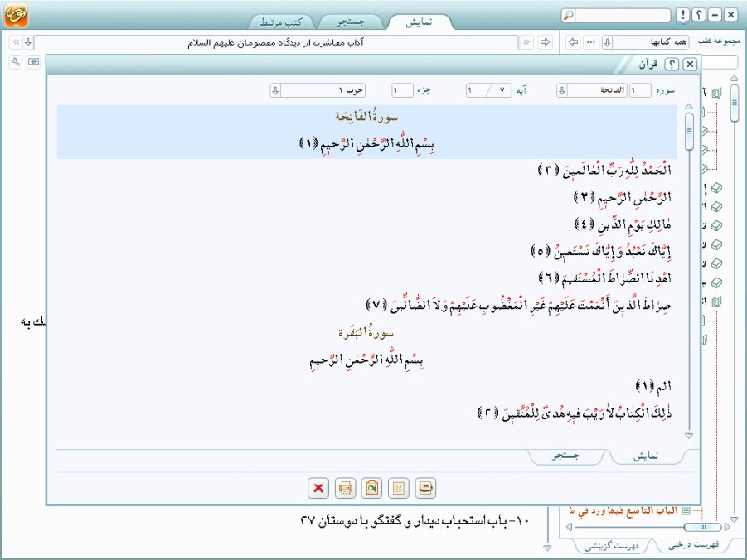Switch to فهرست درختی tab

tap(693, 545)
